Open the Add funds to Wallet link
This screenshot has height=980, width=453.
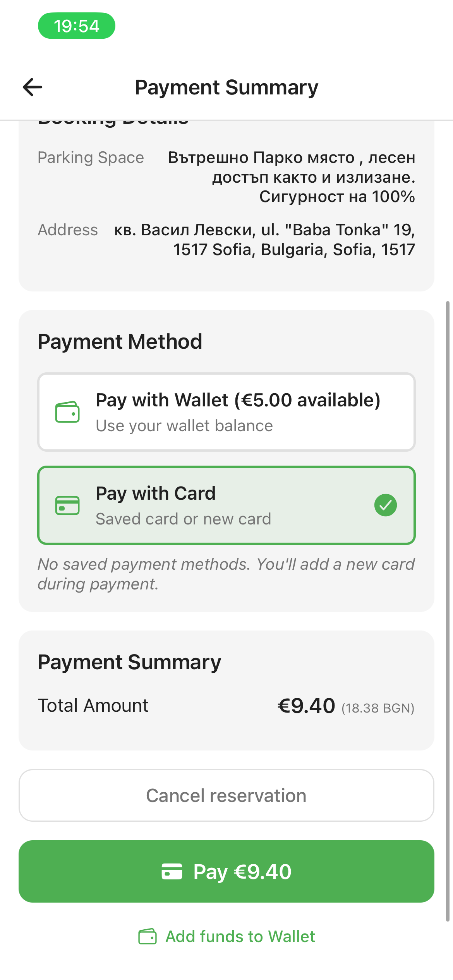pos(240,937)
